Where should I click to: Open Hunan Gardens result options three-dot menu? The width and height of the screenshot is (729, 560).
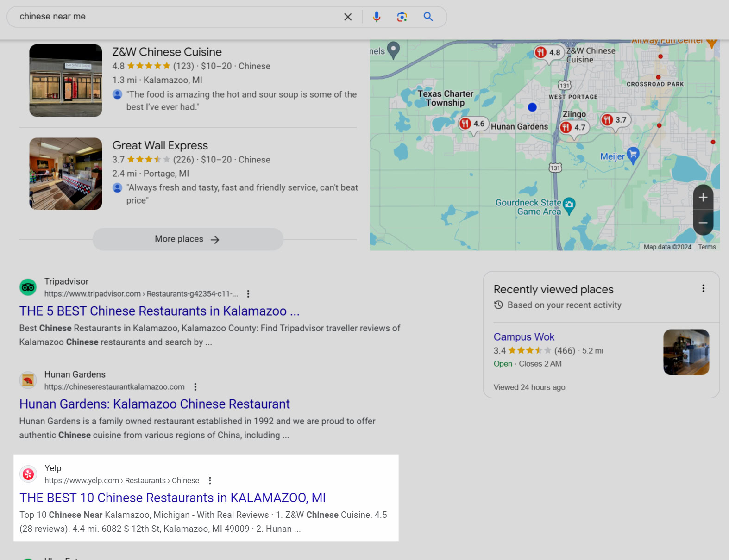pyautogui.click(x=195, y=387)
